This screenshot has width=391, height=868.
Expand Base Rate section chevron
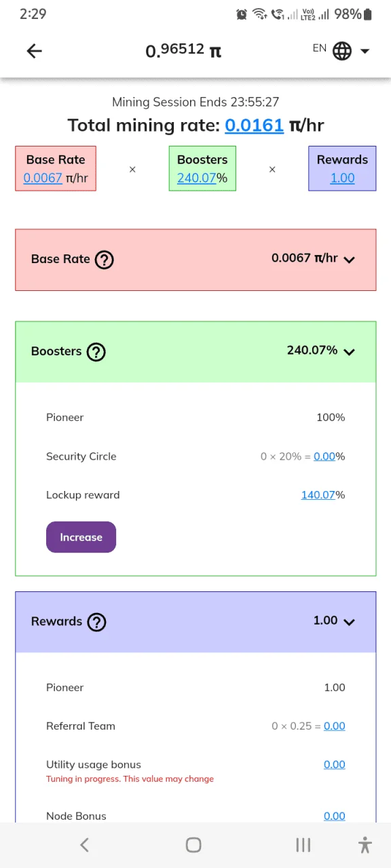[350, 259]
